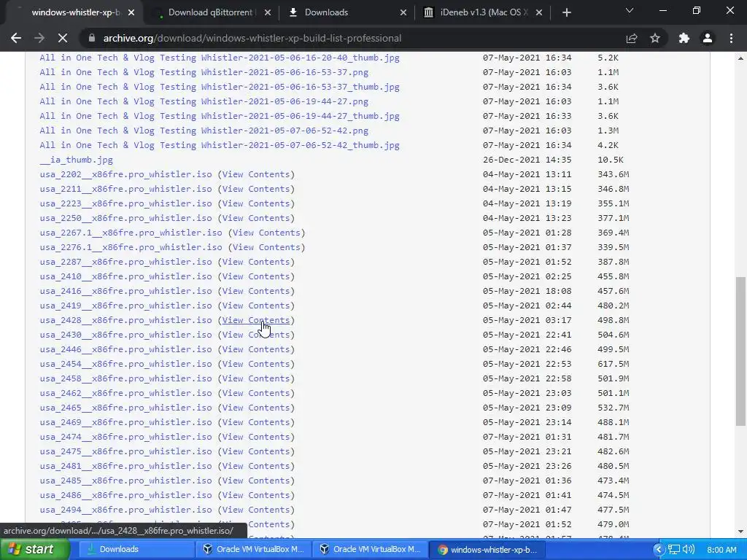Click the page vertical scrollbar thumb

[x=740, y=351]
